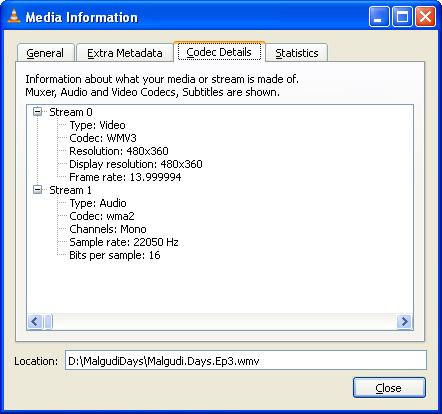The image size is (442, 414).
Task: Open the Extra Metadata tab
Action: click(125, 53)
